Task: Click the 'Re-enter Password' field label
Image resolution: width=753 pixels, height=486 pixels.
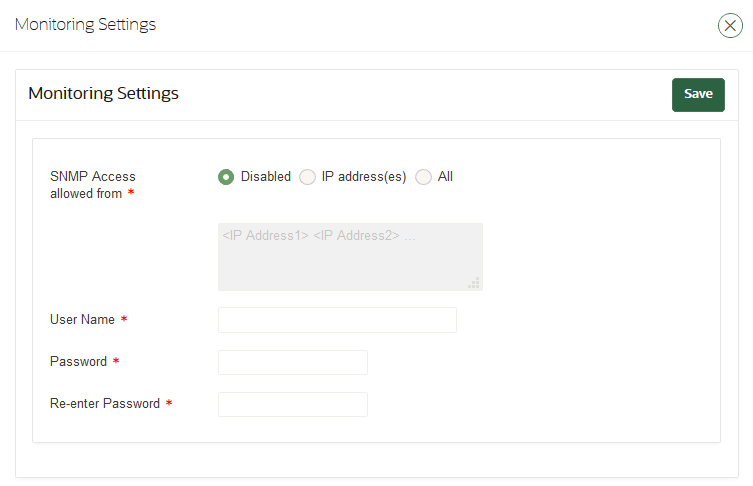Action: (x=105, y=404)
